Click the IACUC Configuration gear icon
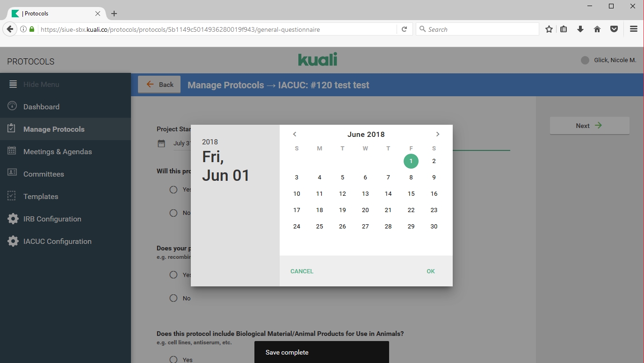The width and height of the screenshot is (644, 363). 13,241
